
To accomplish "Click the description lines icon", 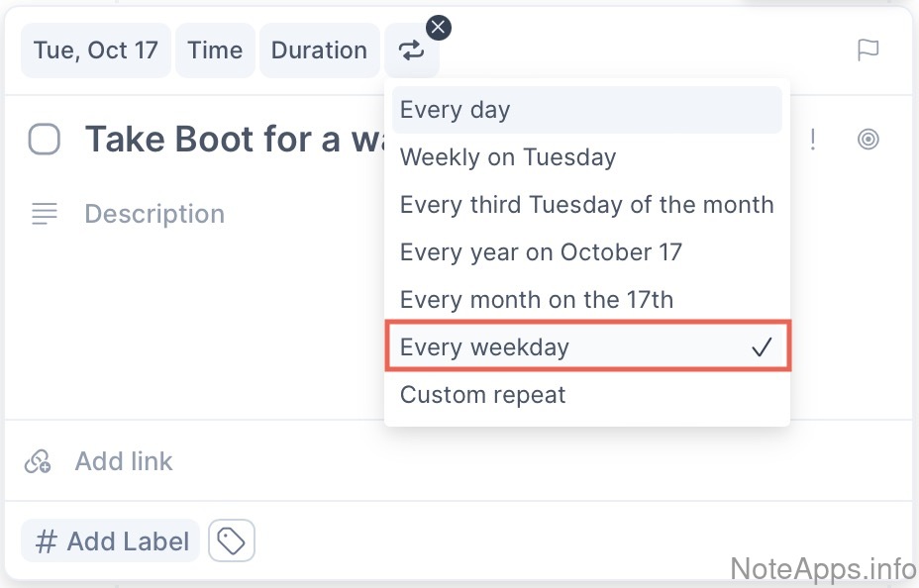I will [x=45, y=213].
